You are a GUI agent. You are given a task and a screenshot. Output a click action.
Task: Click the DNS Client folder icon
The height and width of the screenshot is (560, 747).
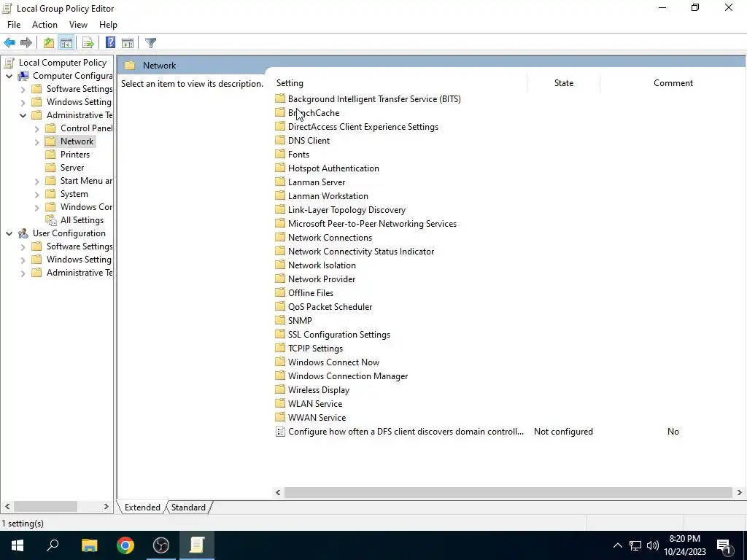280,141
